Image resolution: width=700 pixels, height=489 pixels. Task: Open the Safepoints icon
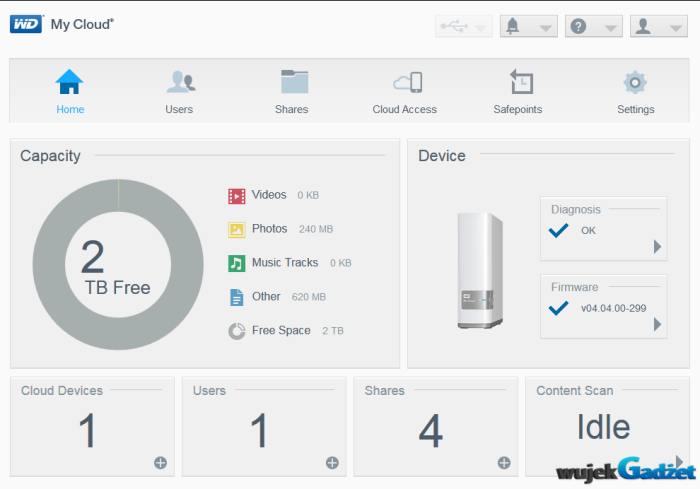tap(520, 83)
